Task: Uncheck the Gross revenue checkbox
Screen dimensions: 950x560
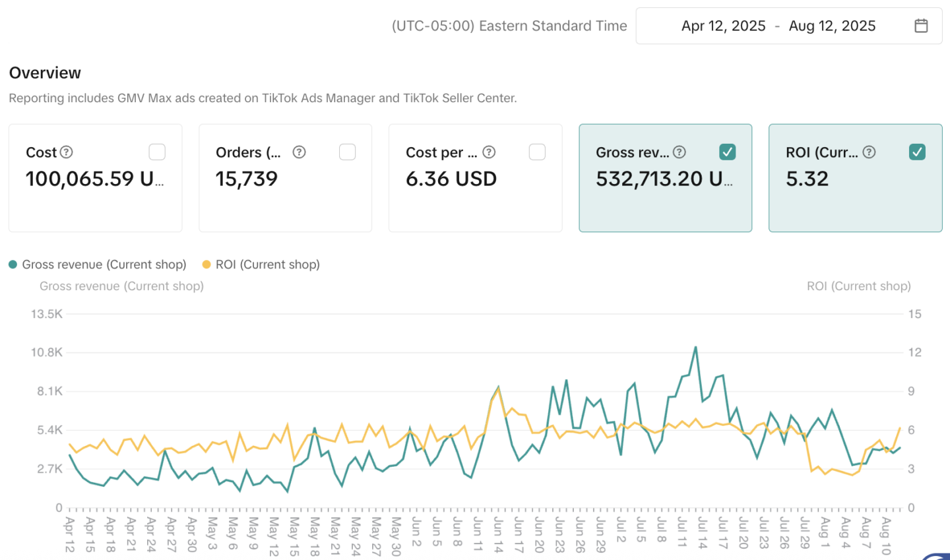Action: tap(727, 152)
